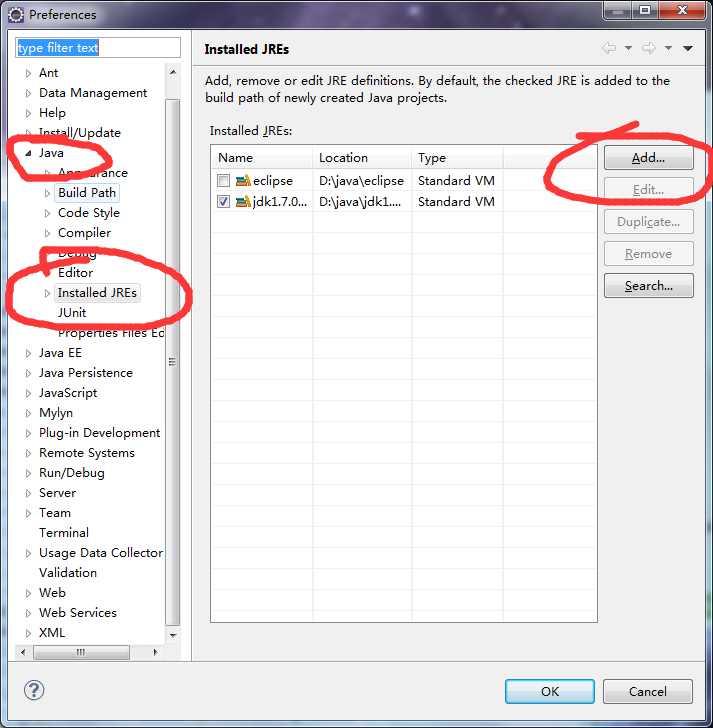Expand the Mylyn node
The width and height of the screenshot is (713, 728).
point(28,413)
